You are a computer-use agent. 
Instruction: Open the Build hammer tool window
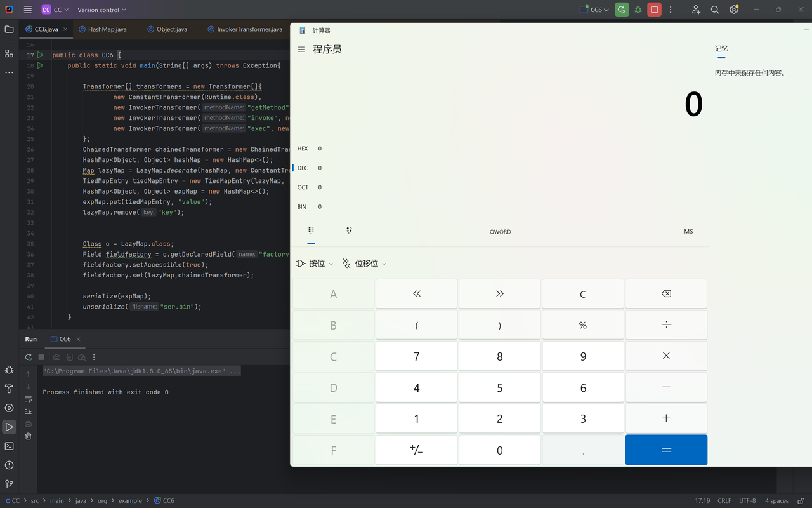[9, 389]
